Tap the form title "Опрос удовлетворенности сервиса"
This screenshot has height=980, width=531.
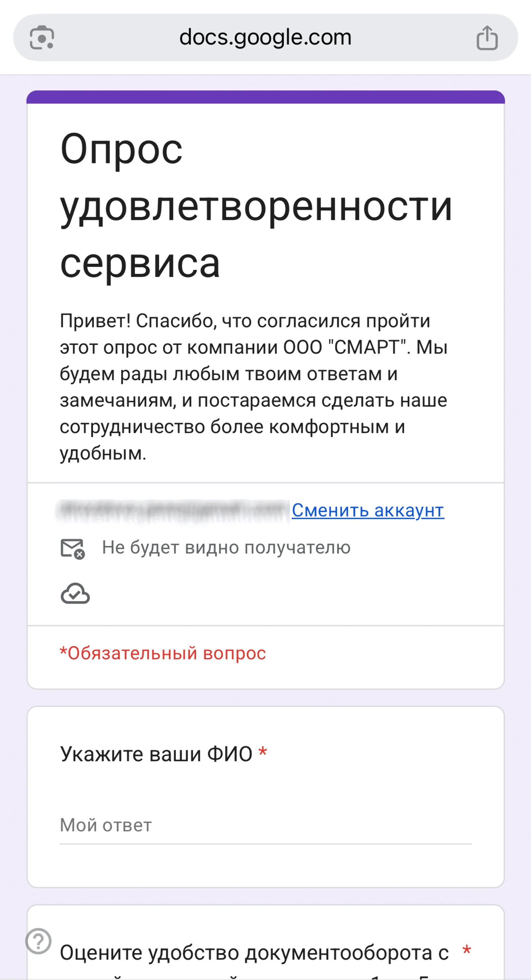(x=256, y=206)
